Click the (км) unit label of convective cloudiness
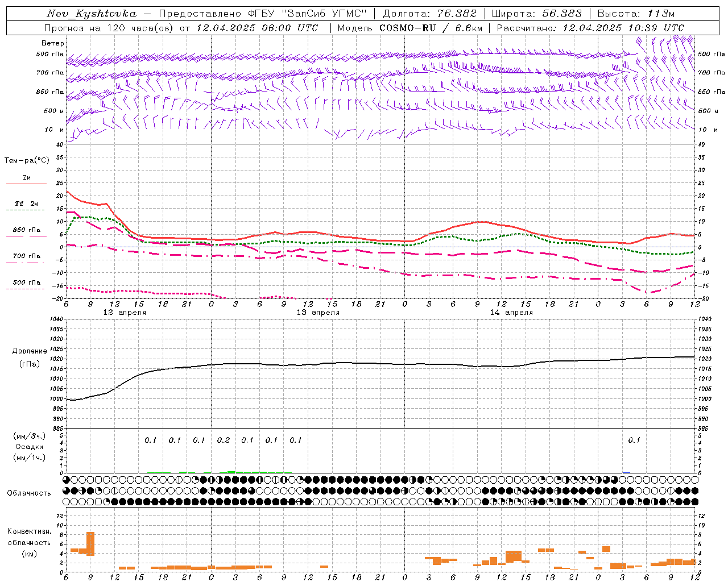728x582 pixels. pos(29,553)
